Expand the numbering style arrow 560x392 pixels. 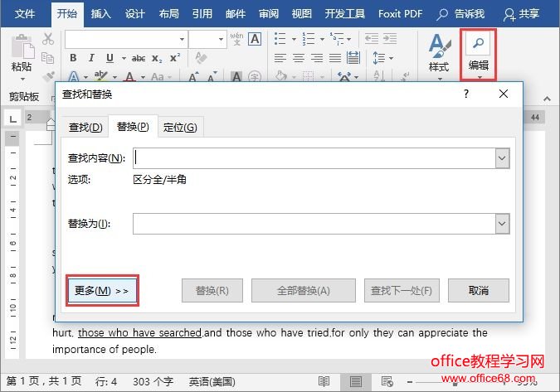(x=322, y=39)
